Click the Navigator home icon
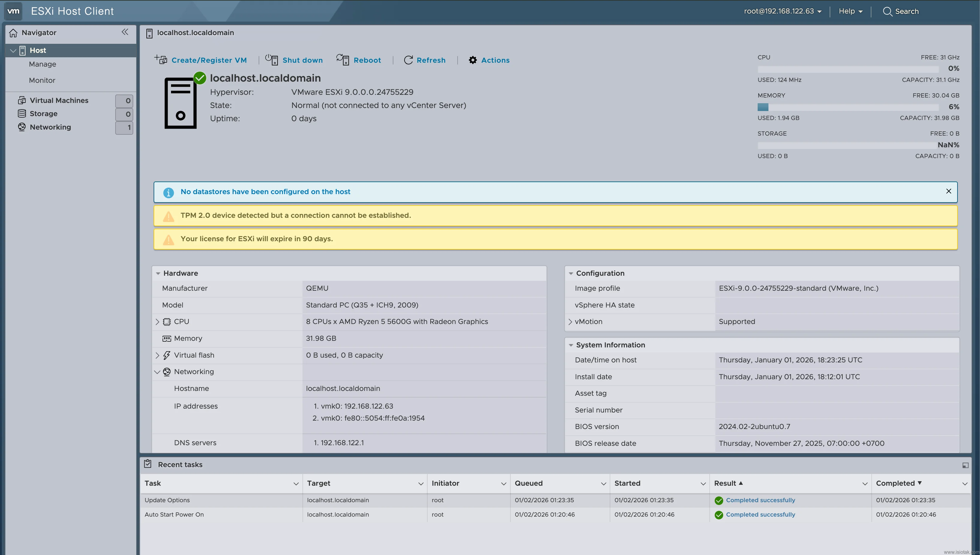This screenshot has height=555, width=980. [x=13, y=33]
